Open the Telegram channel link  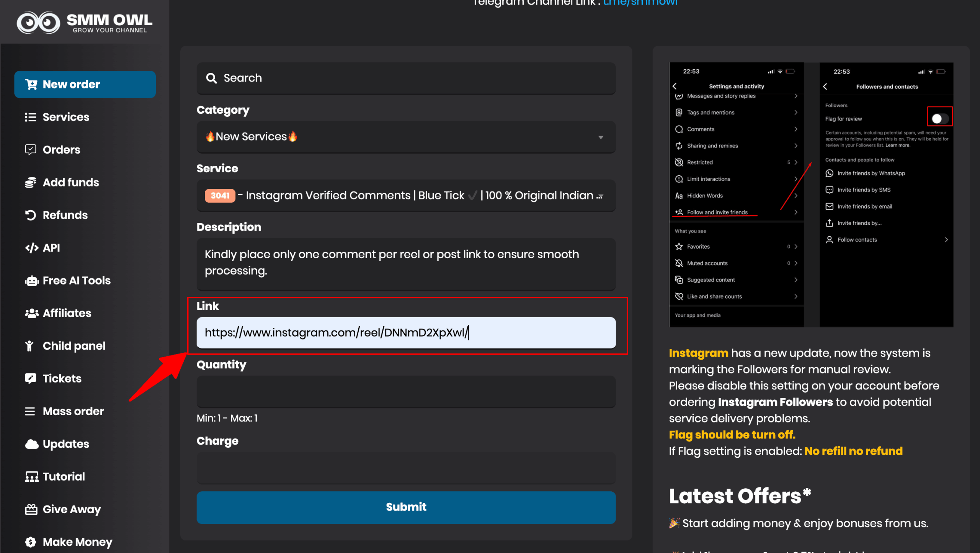640,3
